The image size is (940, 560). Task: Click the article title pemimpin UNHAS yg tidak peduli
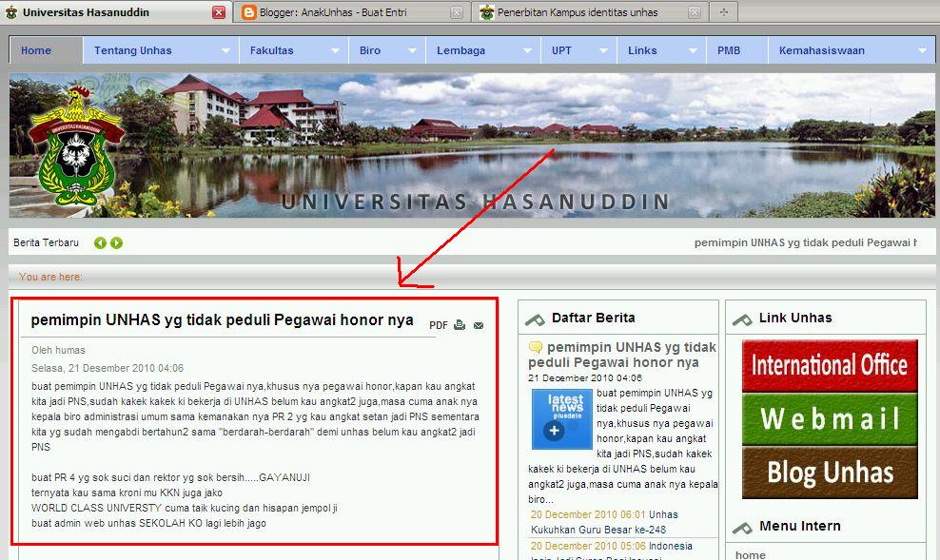(x=222, y=319)
